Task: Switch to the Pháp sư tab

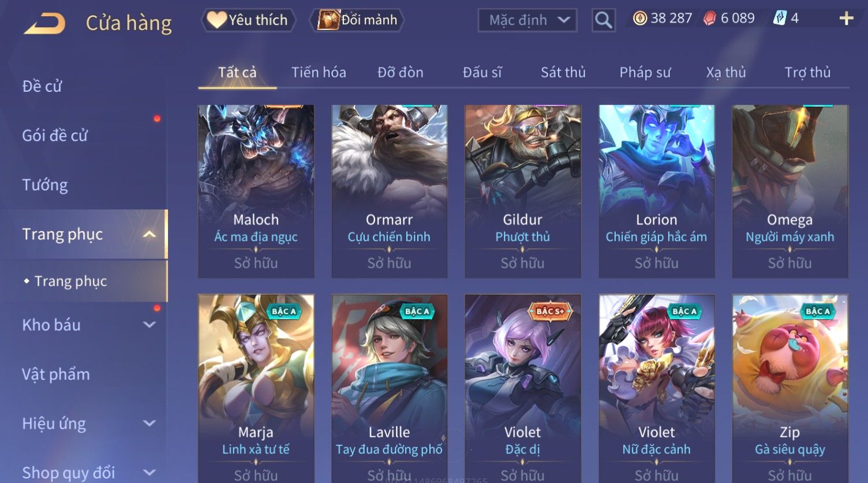Action: [645, 72]
